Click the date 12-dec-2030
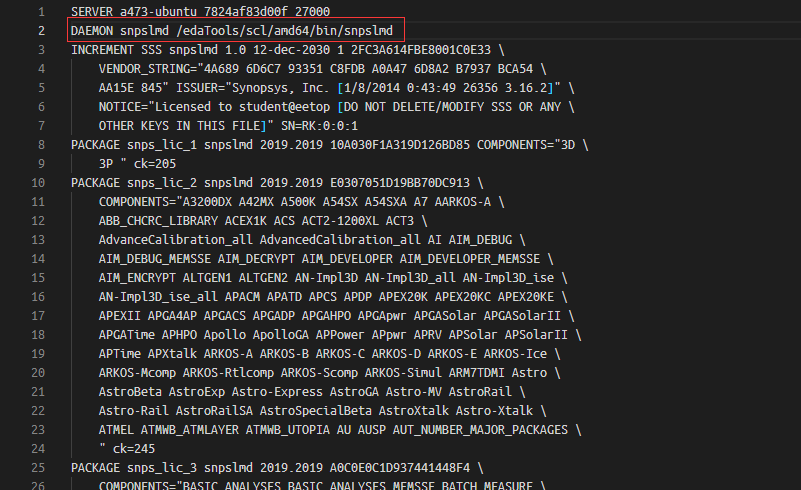The image size is (801, 490). click(291, 50)
